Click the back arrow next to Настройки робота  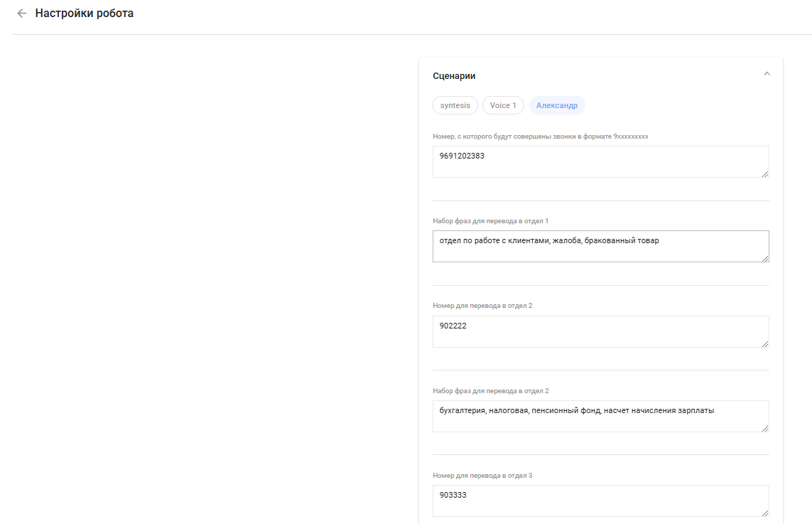21,14
